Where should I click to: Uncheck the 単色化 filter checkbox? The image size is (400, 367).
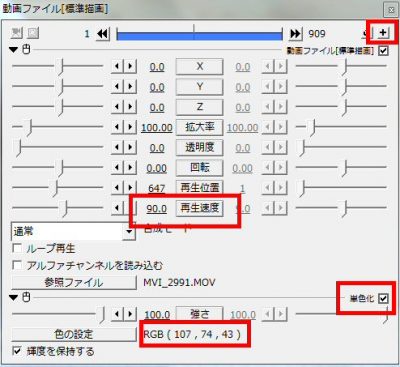pyautogui.click(x=383, y=298)
